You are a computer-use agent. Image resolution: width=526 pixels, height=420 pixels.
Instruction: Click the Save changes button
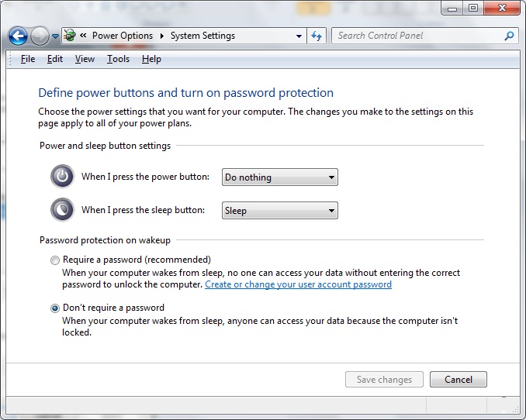[384, 380]
